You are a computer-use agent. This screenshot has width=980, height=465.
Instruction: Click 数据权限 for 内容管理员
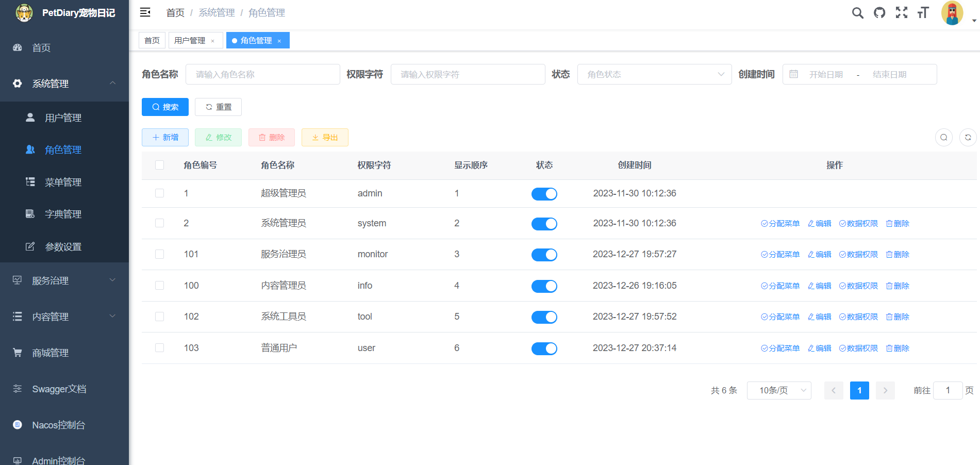point(858,286)
